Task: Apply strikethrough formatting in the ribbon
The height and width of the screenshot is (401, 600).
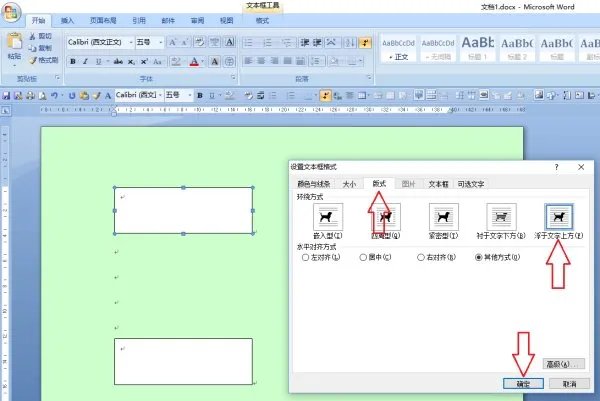Action: [118, 61]
